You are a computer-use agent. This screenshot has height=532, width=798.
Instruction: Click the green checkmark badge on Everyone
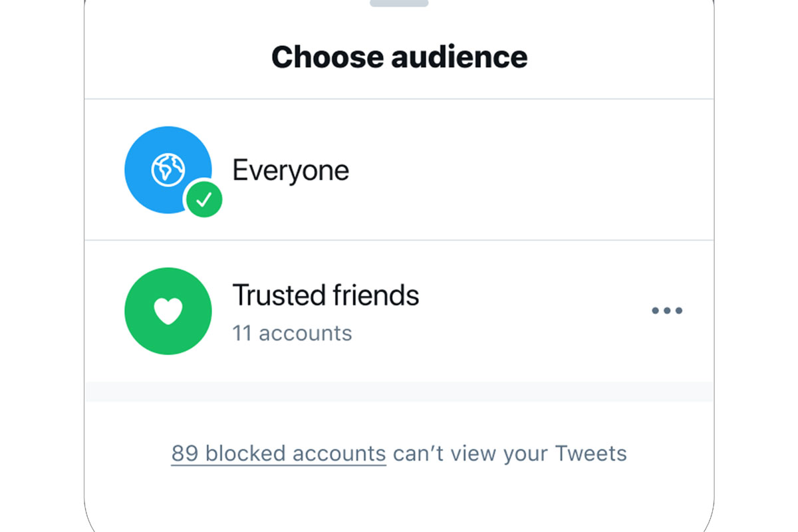point(203,199)
